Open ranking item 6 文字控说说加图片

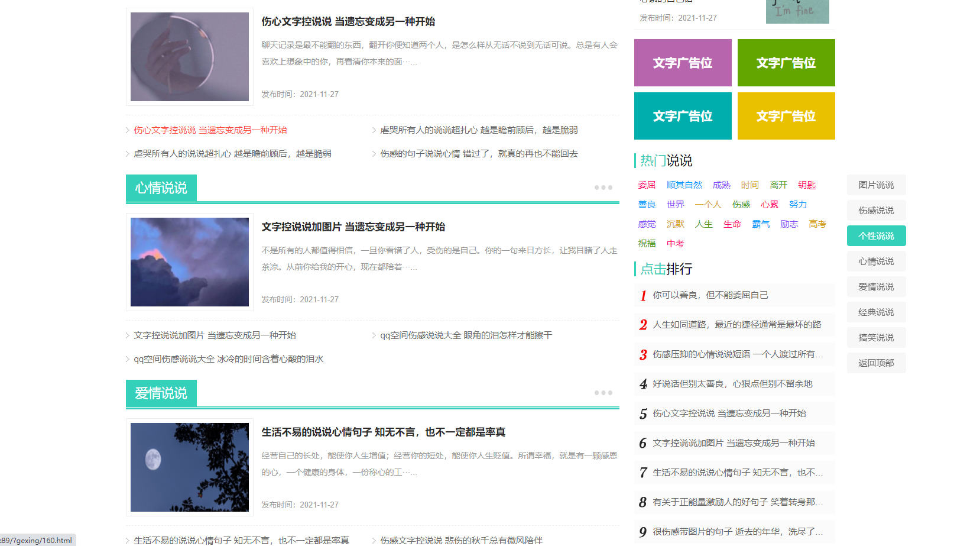pyautogui.click(x=735, y=442)
